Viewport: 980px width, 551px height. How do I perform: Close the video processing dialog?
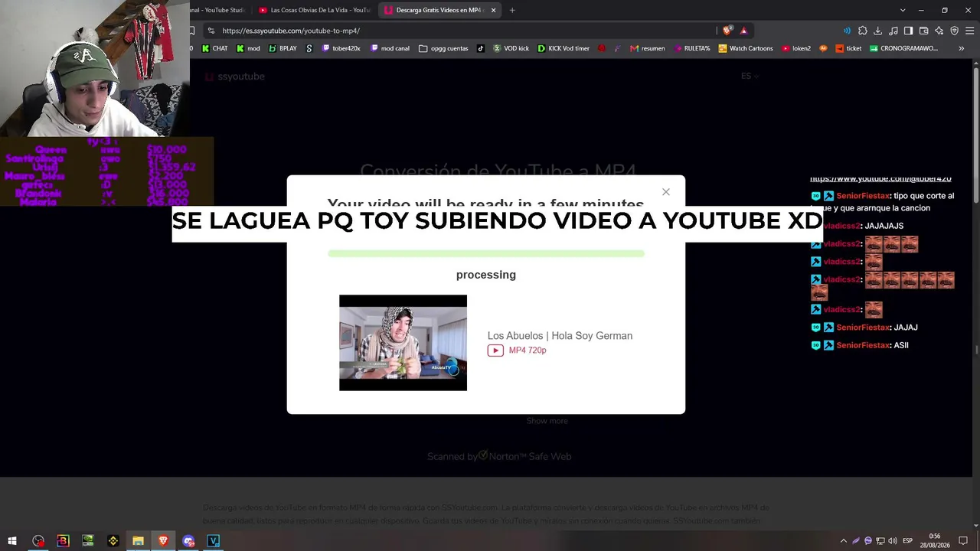coord(666,192)
